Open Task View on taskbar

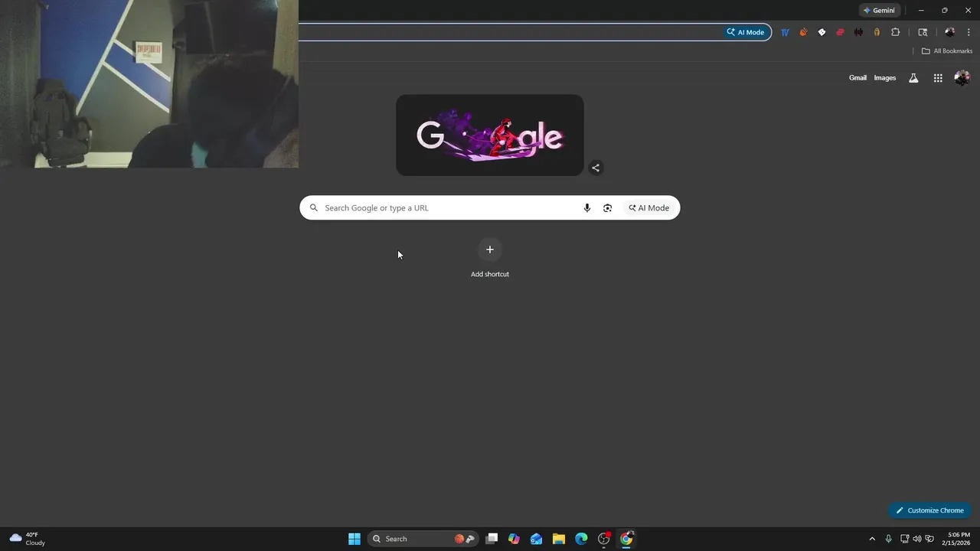click(x=492, y=539)
